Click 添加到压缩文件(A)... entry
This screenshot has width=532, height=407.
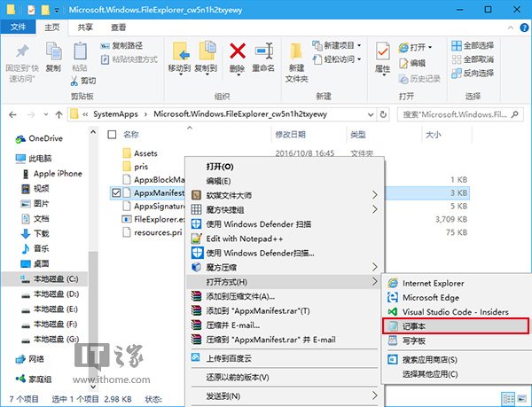click(x=285, y=296)
